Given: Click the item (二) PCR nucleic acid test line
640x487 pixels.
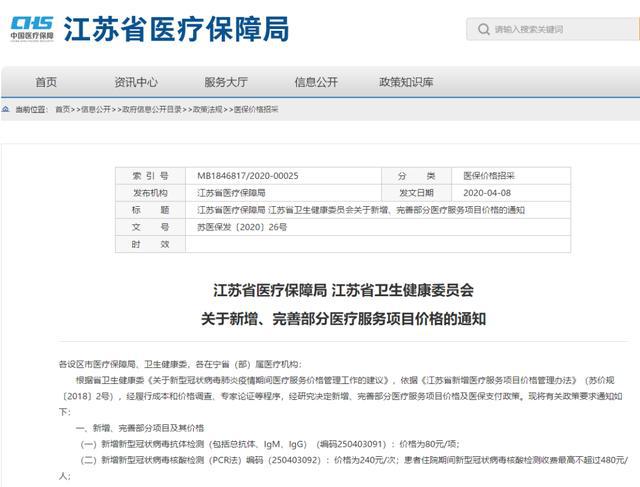Looking at the screenshot, I should pyautogui.click(x=354, y=460).
